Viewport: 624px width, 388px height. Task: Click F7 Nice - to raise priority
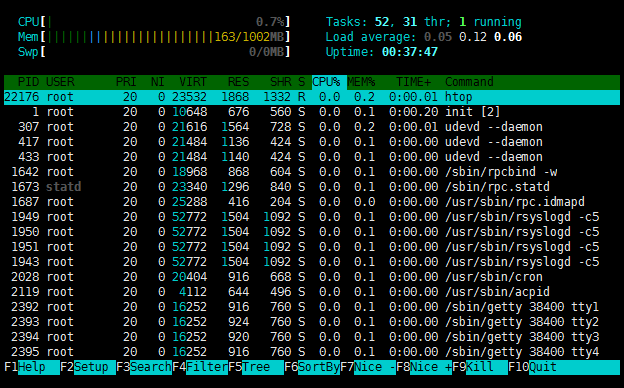point(368,367)
